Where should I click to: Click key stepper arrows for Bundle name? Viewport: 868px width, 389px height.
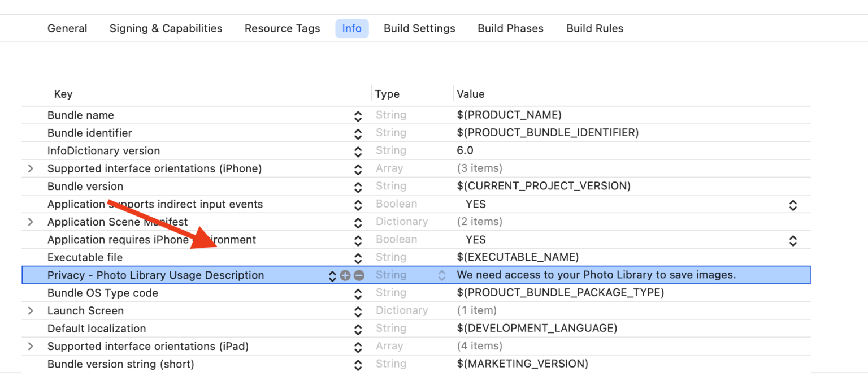pyautogui.click(x=358, y=116)
